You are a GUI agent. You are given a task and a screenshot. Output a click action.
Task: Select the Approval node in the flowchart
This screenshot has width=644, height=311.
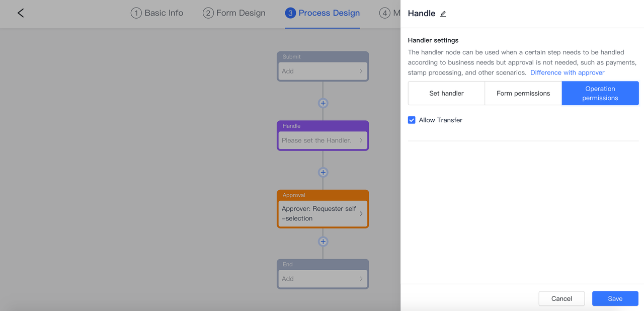[319, 213]
